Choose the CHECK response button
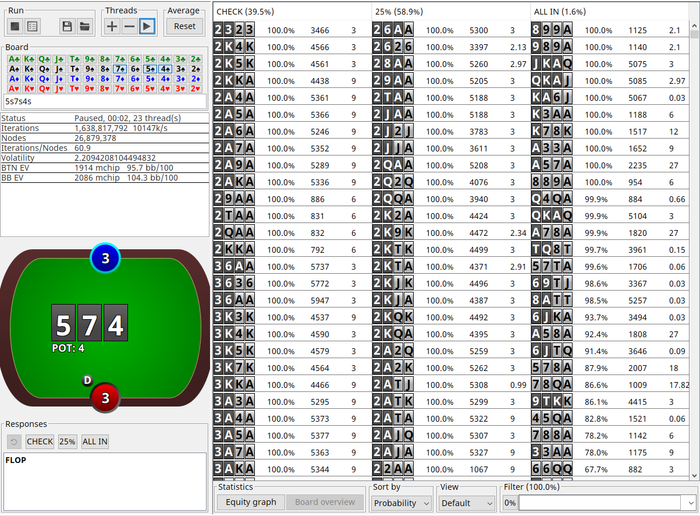The width and height of the screenshot is (700, 516). pos(40,441)
